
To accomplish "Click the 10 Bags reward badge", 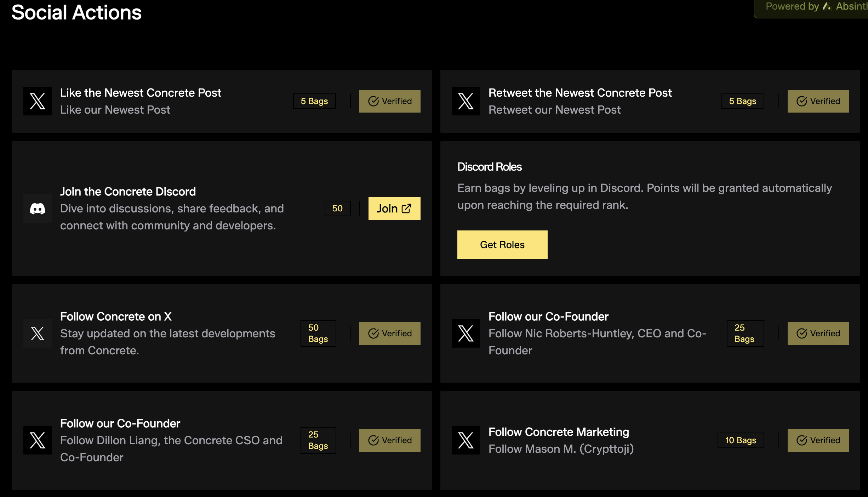I will point(741,440).
